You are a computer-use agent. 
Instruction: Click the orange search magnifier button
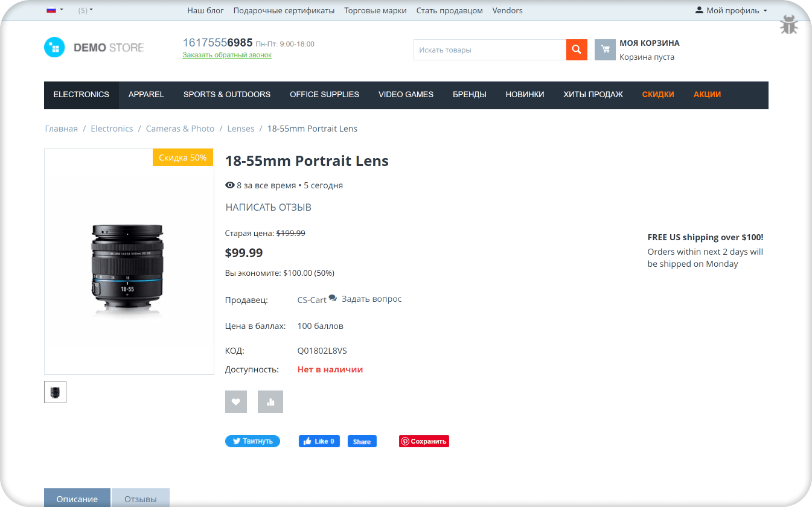coord(577,49)
